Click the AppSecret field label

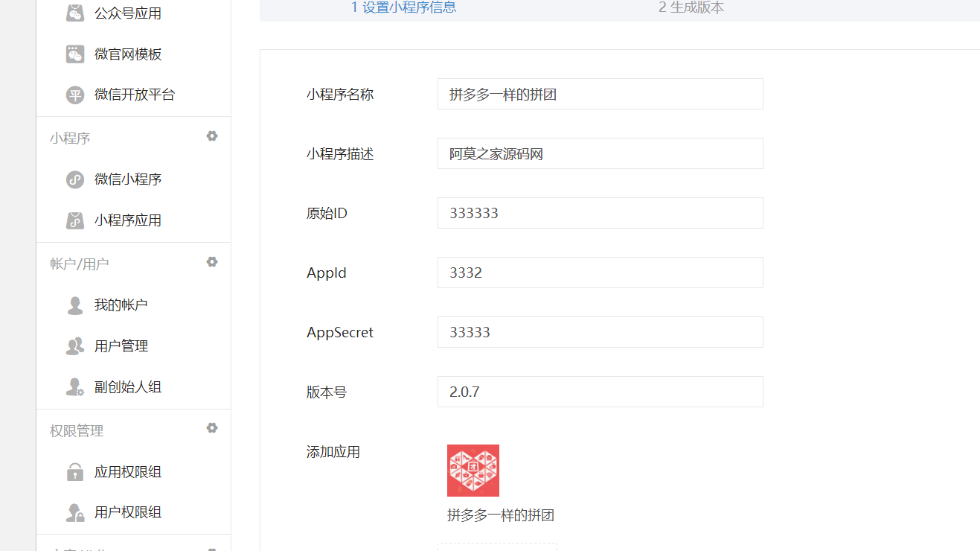[x=340, y=333]
